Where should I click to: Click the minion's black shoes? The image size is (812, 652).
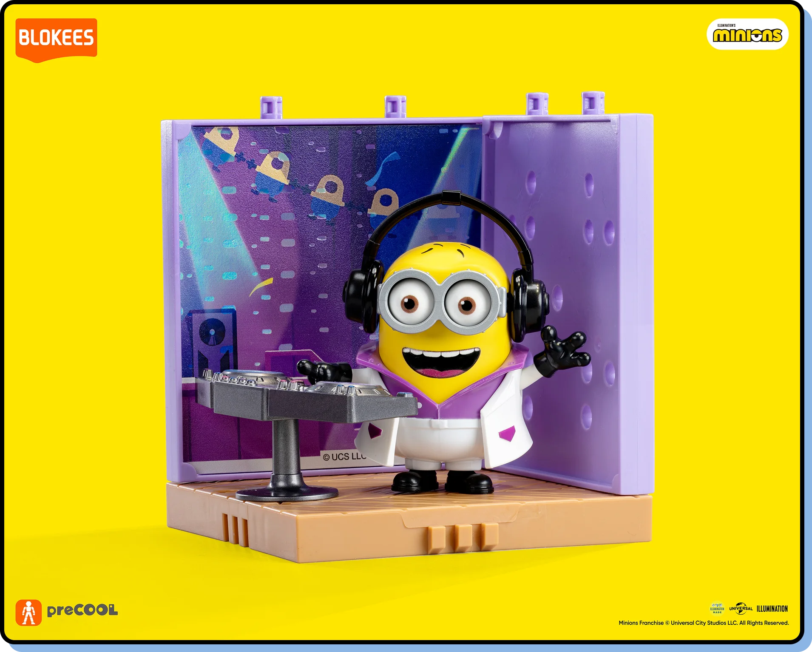(x=442, y=481)
